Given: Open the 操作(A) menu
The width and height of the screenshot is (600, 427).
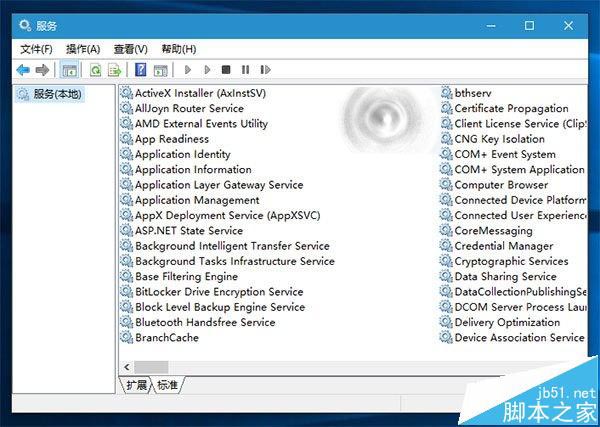Looking at the screenshot, I should [83, 49].
